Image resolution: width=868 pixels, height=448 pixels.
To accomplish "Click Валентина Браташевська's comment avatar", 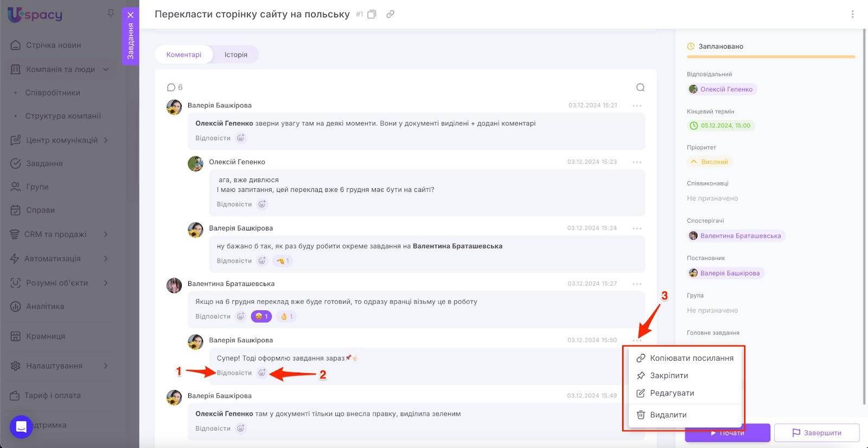I will point(174,285).
